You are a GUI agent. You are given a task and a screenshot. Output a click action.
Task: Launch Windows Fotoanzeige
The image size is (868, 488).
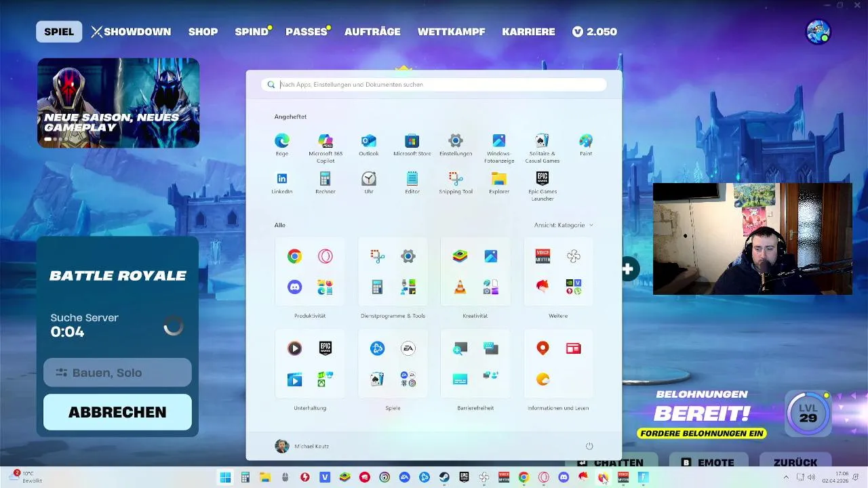click(499, 148)
